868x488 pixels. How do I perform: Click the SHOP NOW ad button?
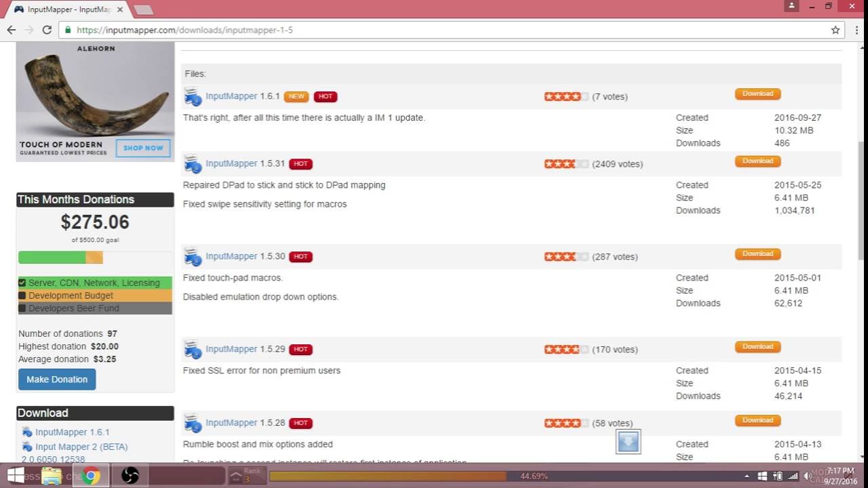pos(142,148)
